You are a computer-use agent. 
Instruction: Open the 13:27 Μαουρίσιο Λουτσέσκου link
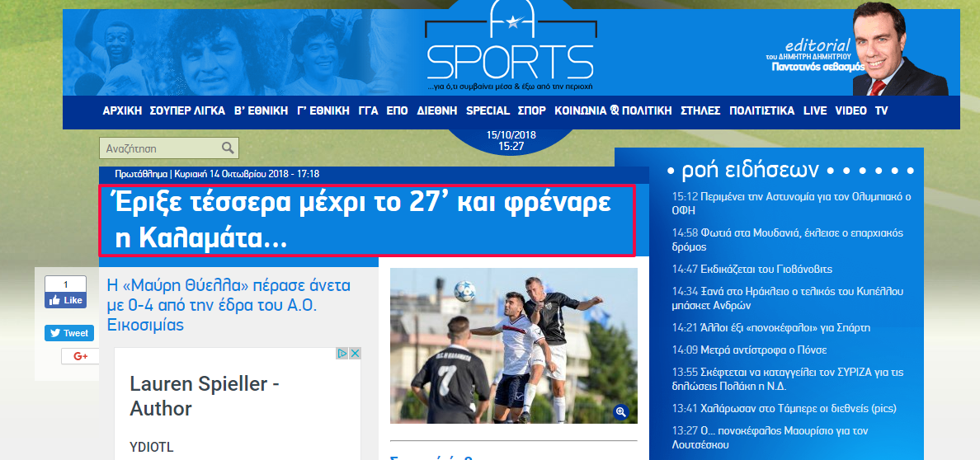(x=770, y=438)
